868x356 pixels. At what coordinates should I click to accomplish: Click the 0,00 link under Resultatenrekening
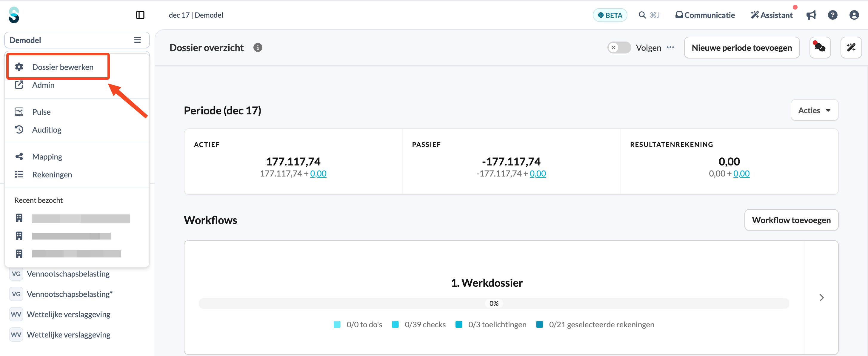(x=741, y=173)
